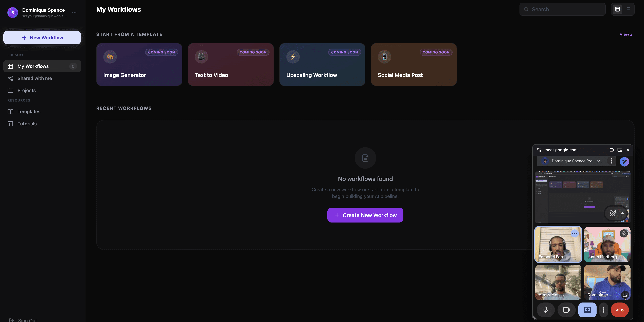
Task: Select Image Generator template card
Action: (x=139, y=64)
